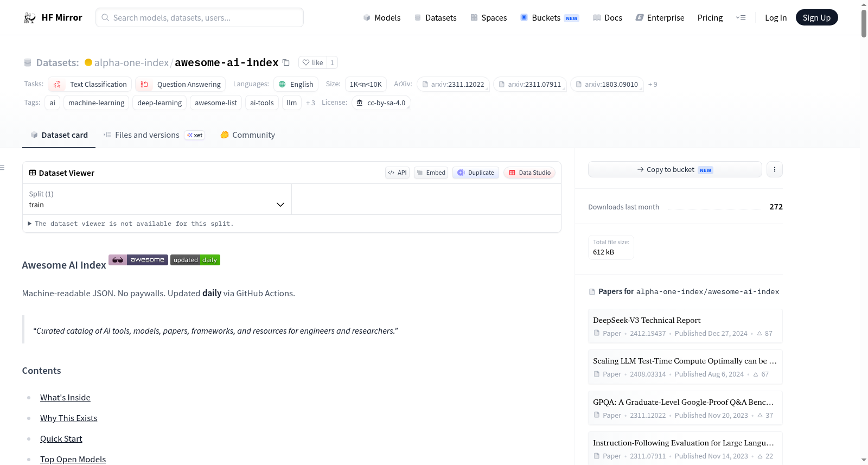Open arxiv:2311.07911 tag
Screen dimensions: 868x465
pyautogui.click(x=530, y=84)
